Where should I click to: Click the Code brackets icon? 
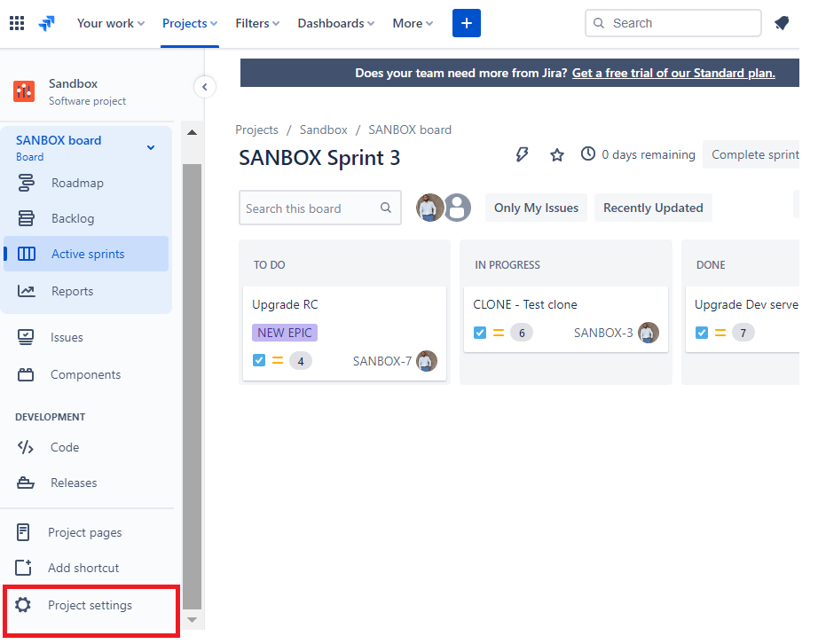click(26, 447)
